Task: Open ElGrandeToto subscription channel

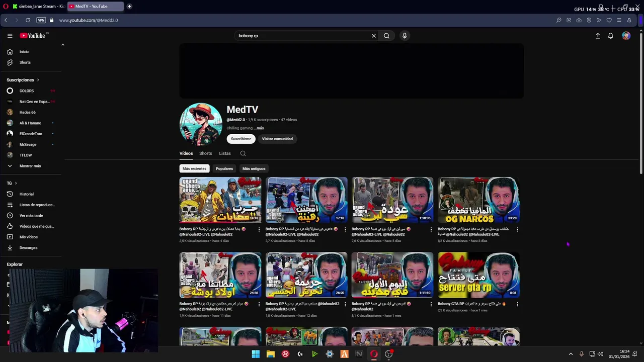Action: 31,134
